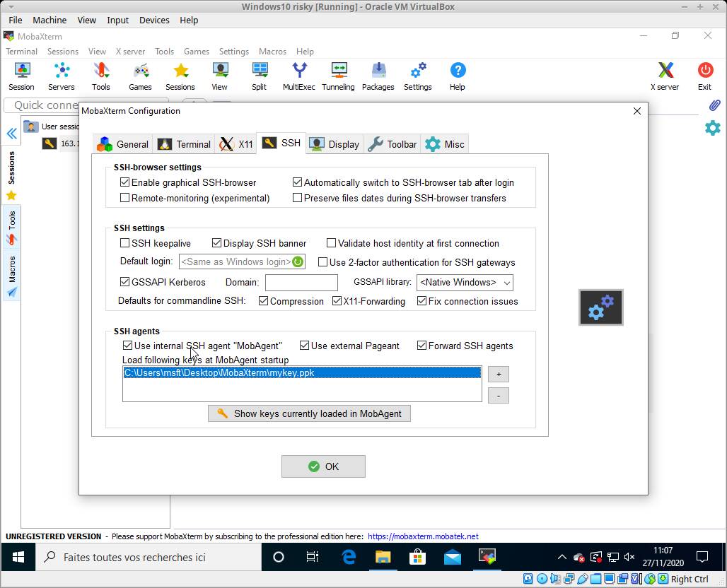Open the Macros menu in MobaXterm
The width and height of the screenshot is (727, 588).
coord(273,52)
